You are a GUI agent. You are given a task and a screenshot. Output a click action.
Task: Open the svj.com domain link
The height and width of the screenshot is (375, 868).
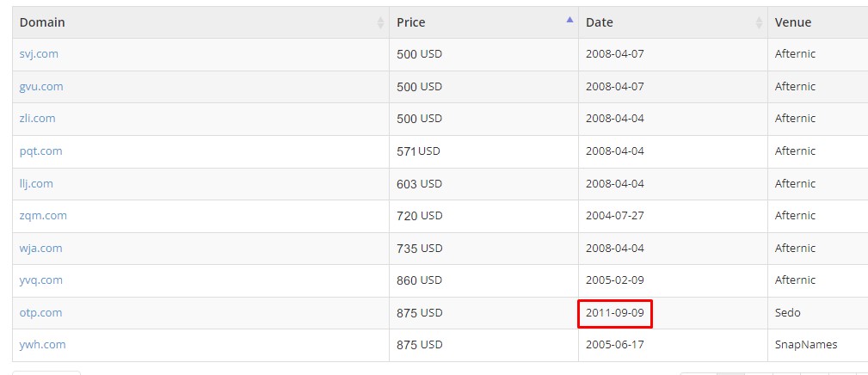pyautogui.click(x=39, y=54)
